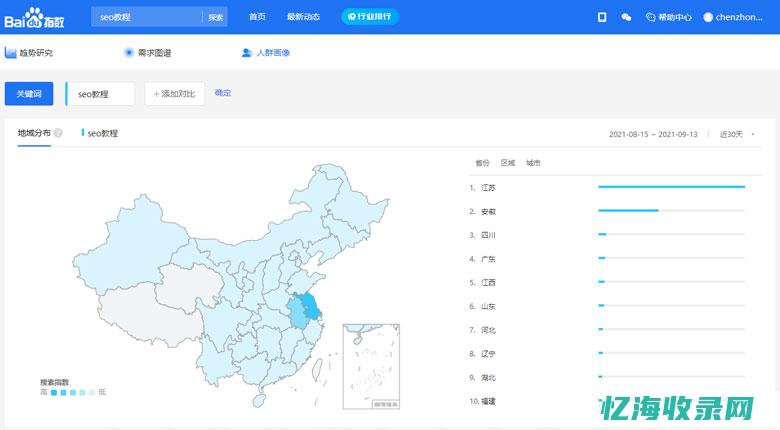780x430 pixels.
Task: Click the South China Sea inset map
Action: click(371, 366)
